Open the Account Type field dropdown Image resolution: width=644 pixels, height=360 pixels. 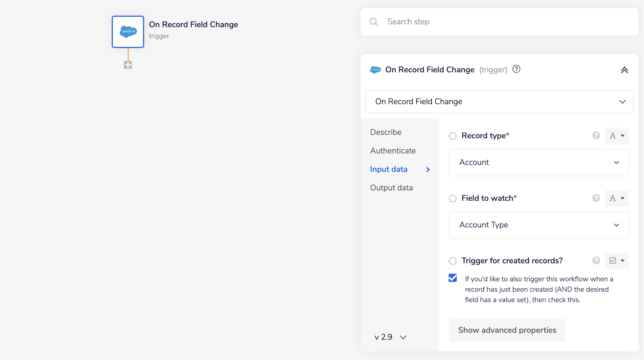[538, 225]
